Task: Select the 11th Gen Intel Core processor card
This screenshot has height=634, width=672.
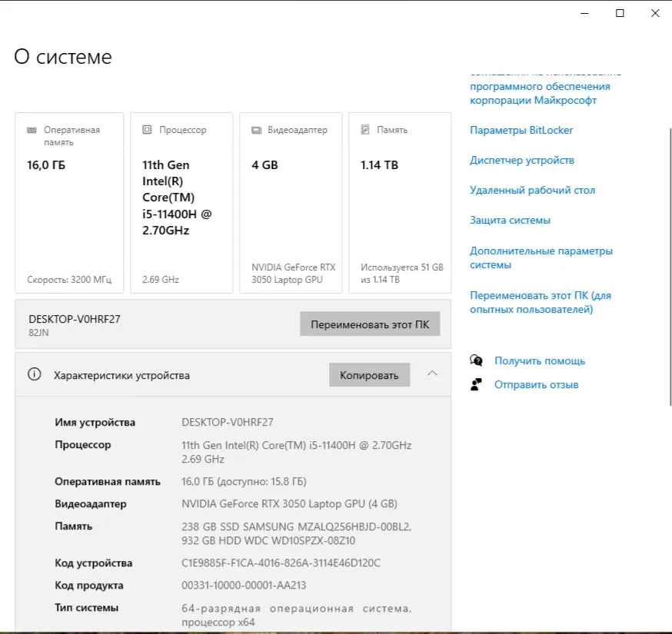Action: [181, 203]
